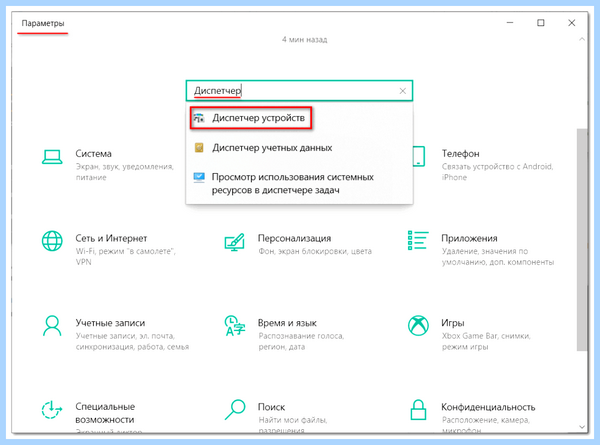Open the Сеть и Интернет label
The height and width of the screenshot is (445, 600).
[111, 238]
